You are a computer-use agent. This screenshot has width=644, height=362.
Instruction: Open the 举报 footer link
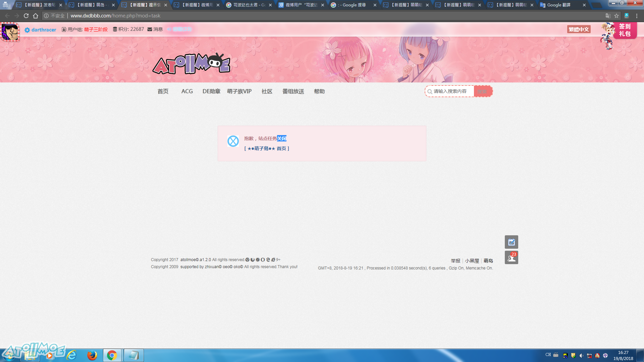coord(455,261)
